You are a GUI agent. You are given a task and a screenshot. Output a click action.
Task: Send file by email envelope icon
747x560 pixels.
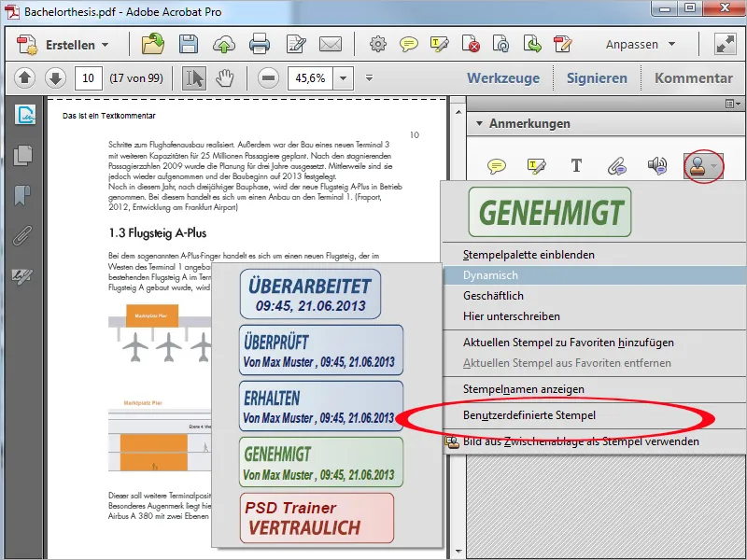(331, 44)
